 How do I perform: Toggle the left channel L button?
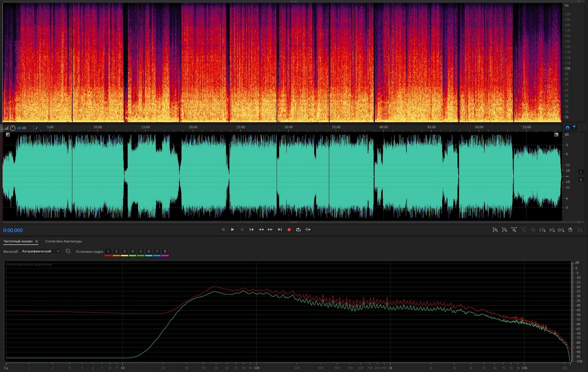click(581, 172)
